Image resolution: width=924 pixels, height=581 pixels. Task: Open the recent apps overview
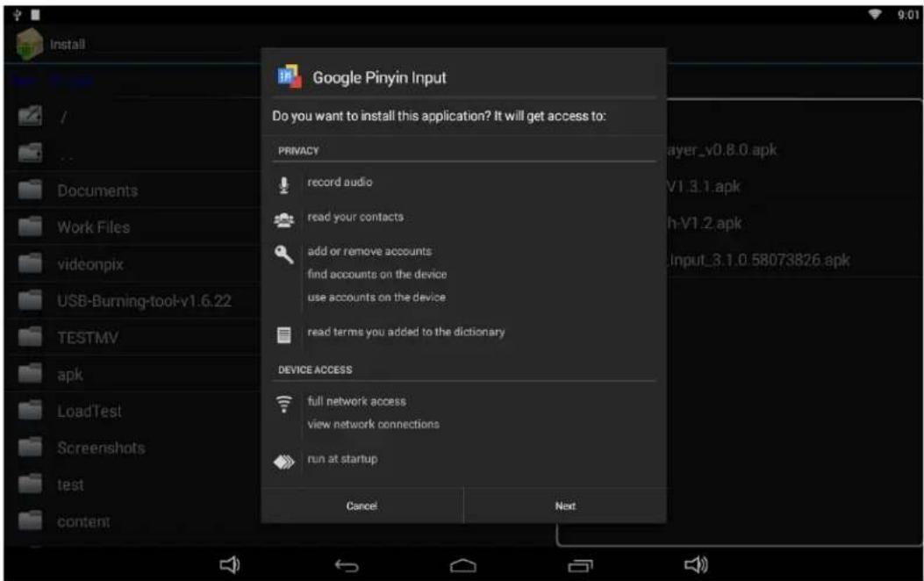pos(580,566)
